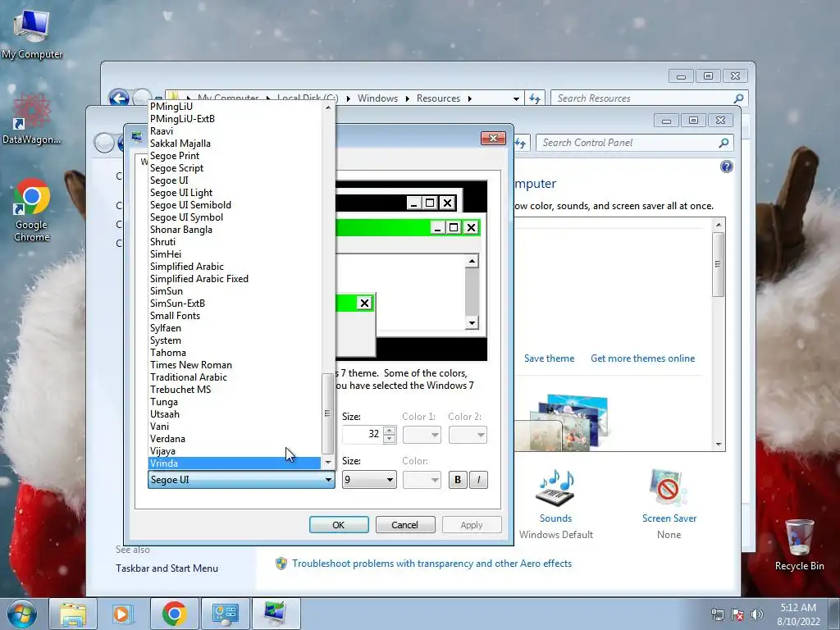Open the Control Panel help icon
The height and width of the screenshot is (630, 840).
[x=727, y=167]
